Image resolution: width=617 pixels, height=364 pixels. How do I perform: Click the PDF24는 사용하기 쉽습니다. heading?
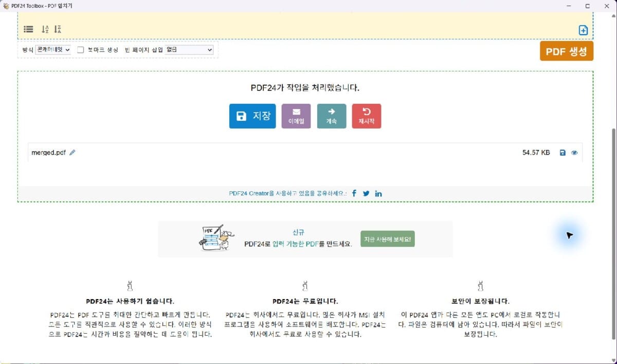130,301
